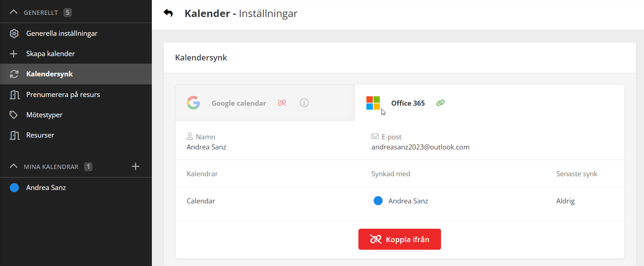Click the Skapa kalender plus icon
The width and height of the screenshot is (644, 266).
pyautogui.click(x=14, y=54)
